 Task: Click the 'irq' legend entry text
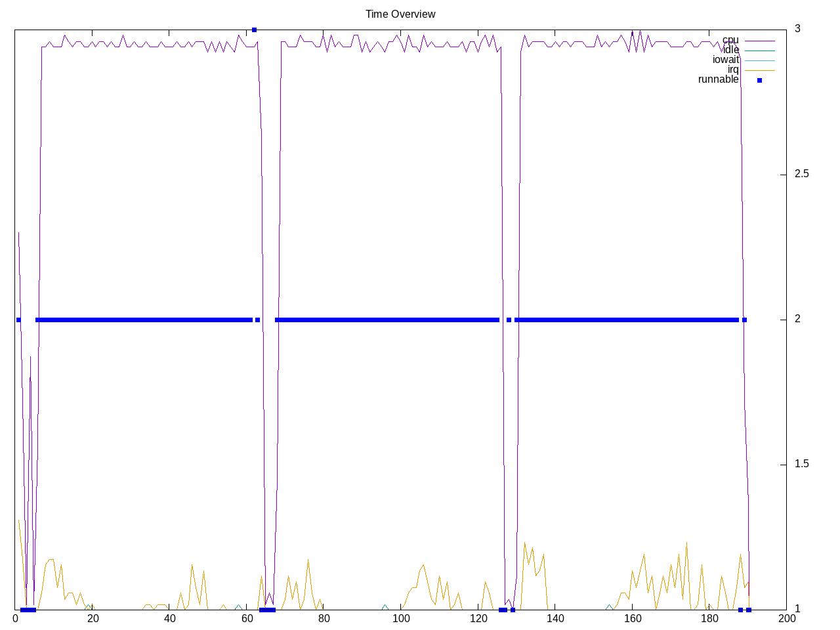(733, 70)
